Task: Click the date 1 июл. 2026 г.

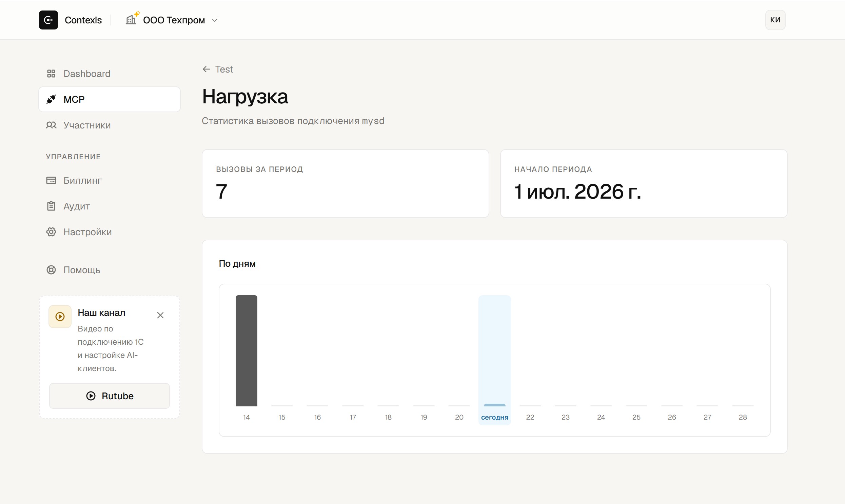Action: point(577,191)
